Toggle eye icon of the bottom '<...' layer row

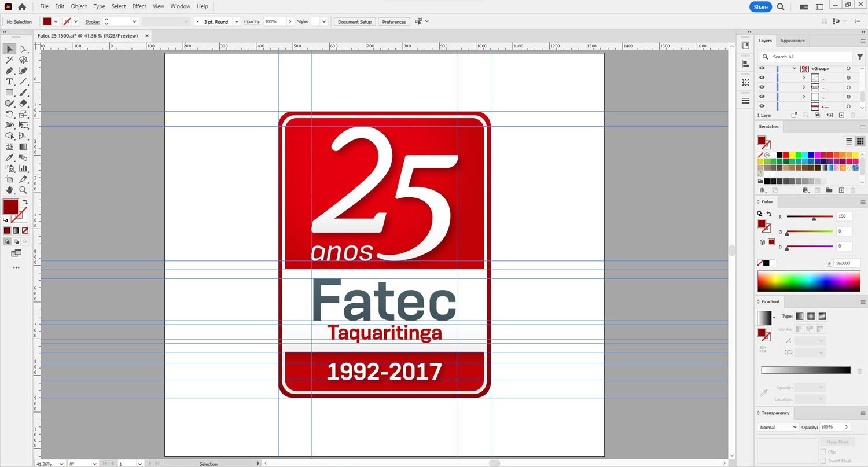pyautogui.click(x=762, y=106)
